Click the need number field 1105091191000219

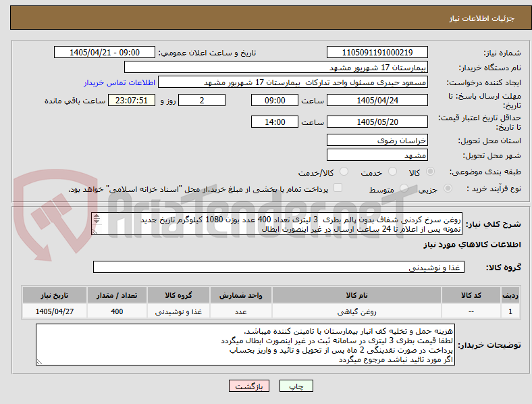tap(377, 52)
